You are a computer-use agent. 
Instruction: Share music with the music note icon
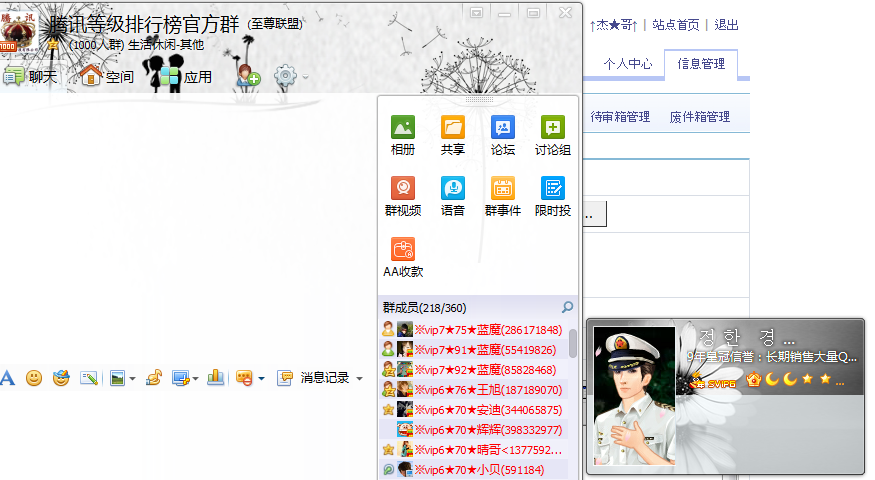153,378
